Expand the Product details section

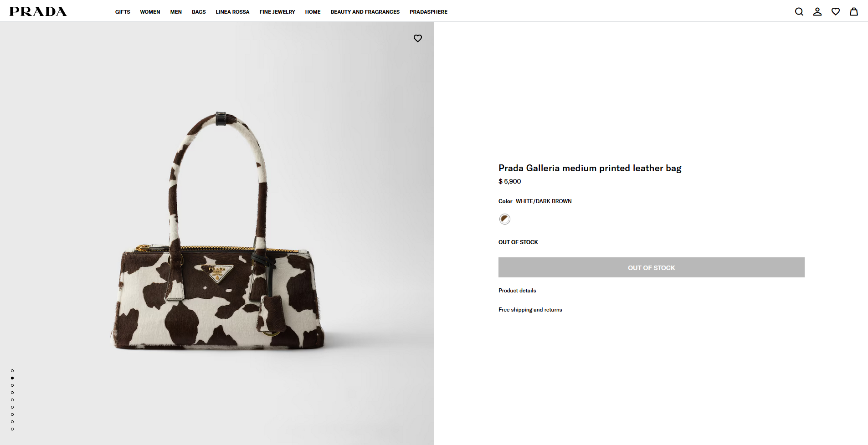pyautogui.click(x=517, y=291)
